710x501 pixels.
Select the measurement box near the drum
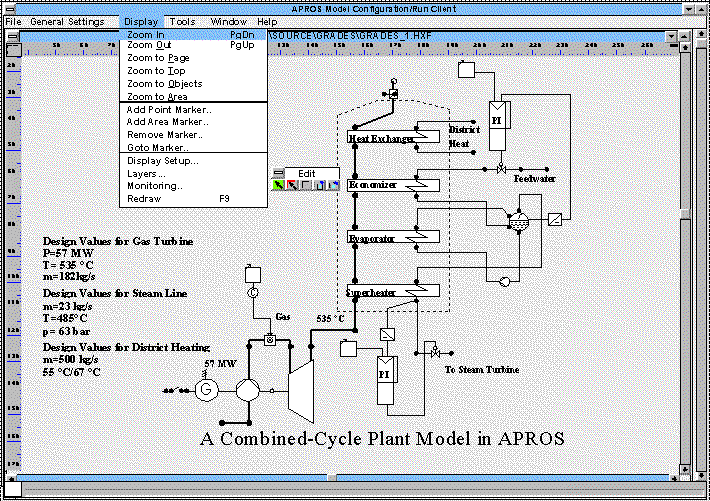point(555,219)
